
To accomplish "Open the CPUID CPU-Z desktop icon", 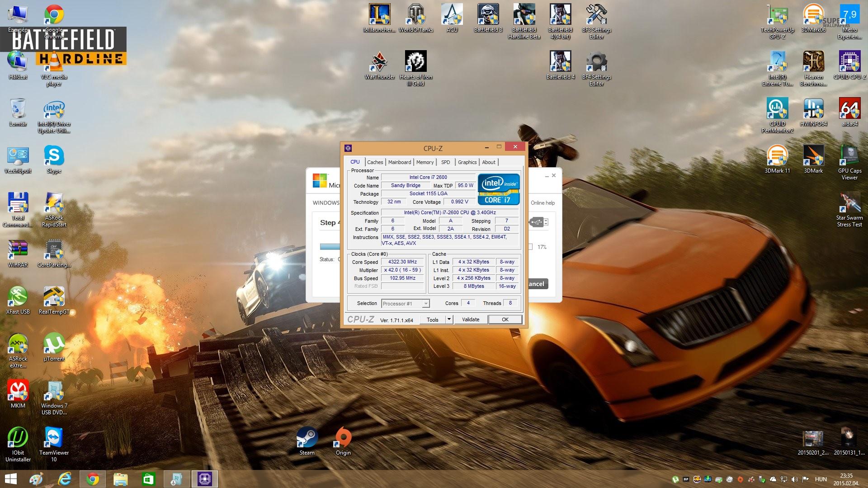I will tap(850, 66).
